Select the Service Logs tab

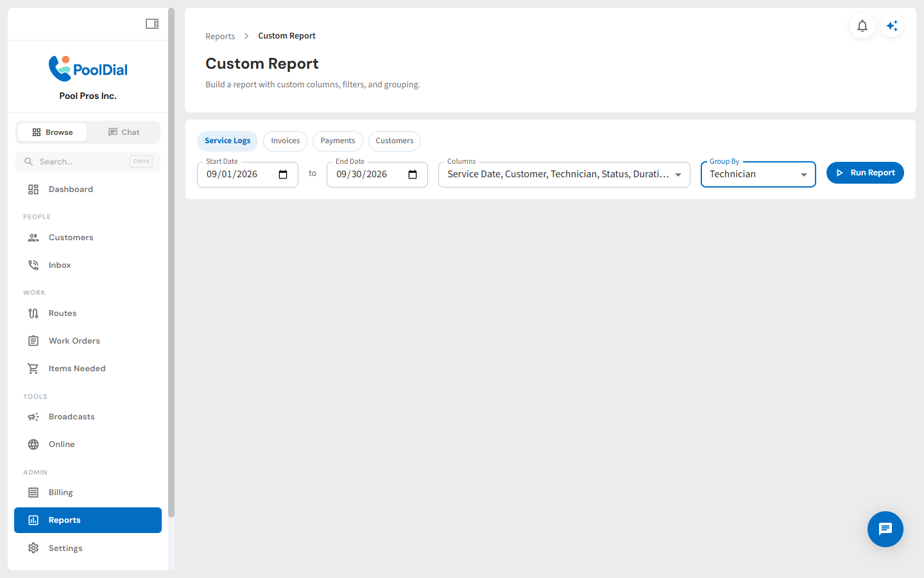tap(228, 141)
